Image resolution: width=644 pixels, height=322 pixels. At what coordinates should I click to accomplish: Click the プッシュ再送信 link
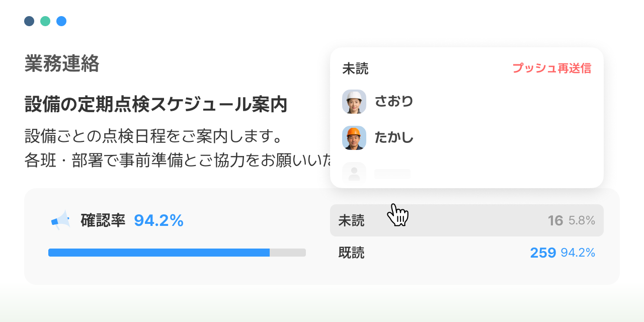[552, 68]
